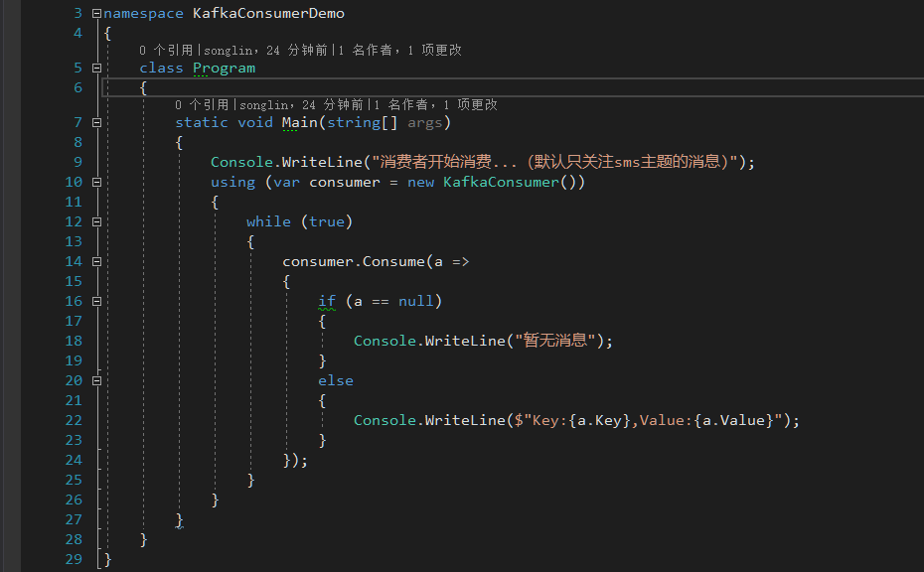This screenshot has height=572, width=924.
Task: Click the Program class name
Action: pos(224,69)
